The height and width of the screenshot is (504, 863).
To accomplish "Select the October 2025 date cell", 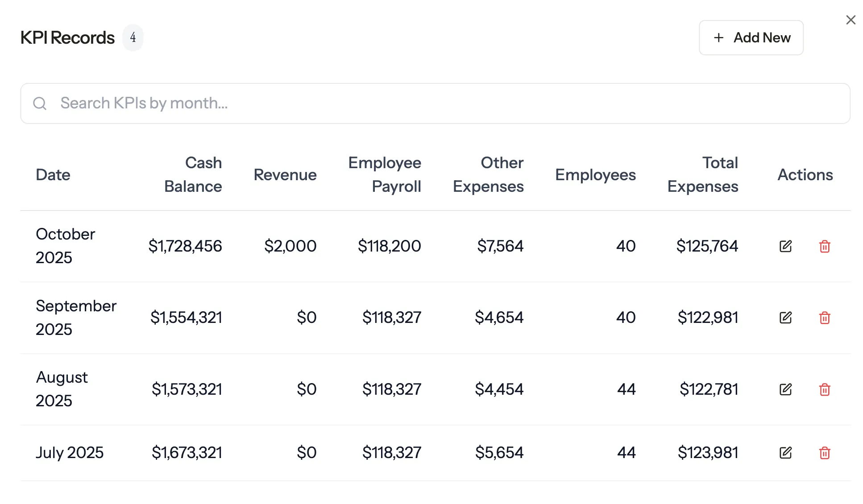I will pyautogui.click(x=65, y=246).
